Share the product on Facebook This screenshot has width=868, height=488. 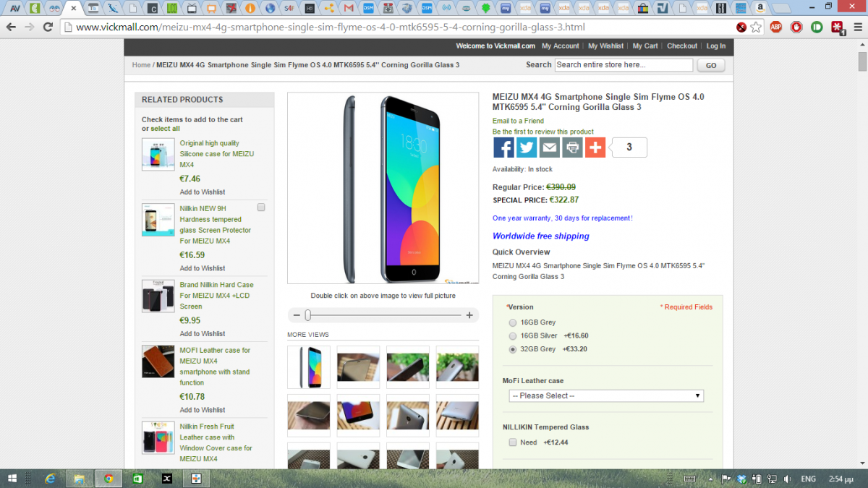(x=504, y=147)
